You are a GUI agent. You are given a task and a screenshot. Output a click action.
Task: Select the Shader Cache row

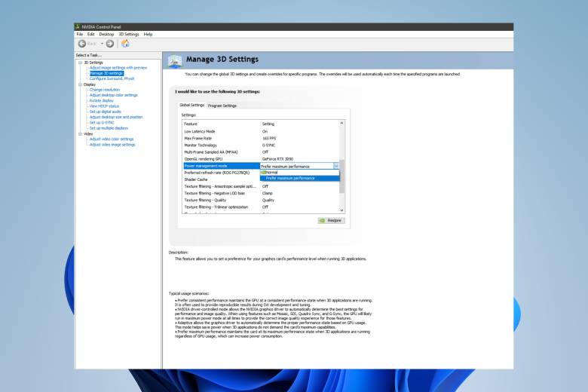pos(221,179)
